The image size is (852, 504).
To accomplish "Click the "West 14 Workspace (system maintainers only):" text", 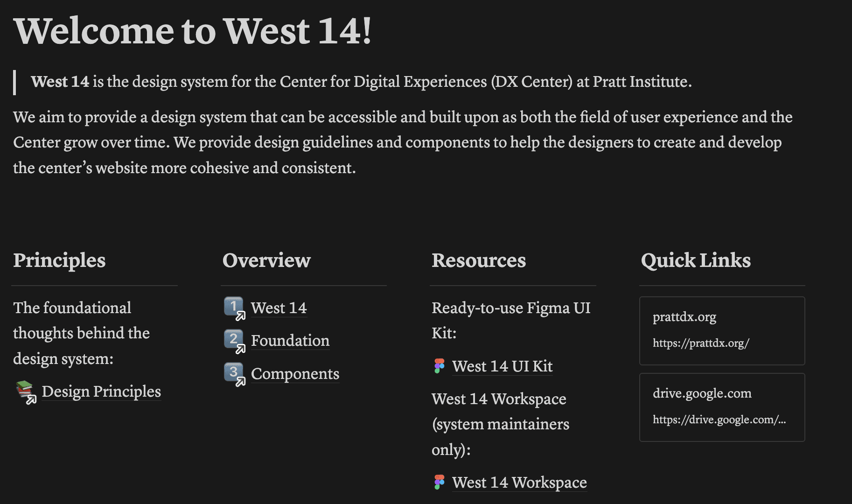I will pyautogui.click(x=500, y=424).
